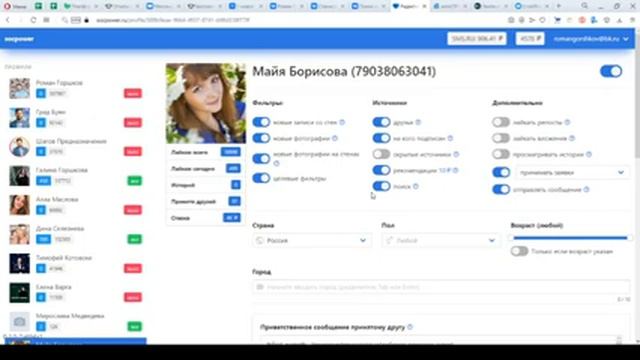Click green status badge for Дина Селезнева

point(134,239)
